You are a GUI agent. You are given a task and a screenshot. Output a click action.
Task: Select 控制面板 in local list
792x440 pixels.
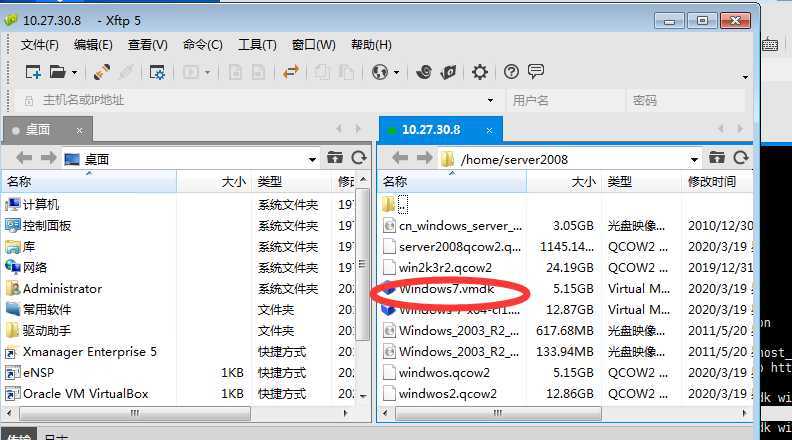(x=38, y=225)
